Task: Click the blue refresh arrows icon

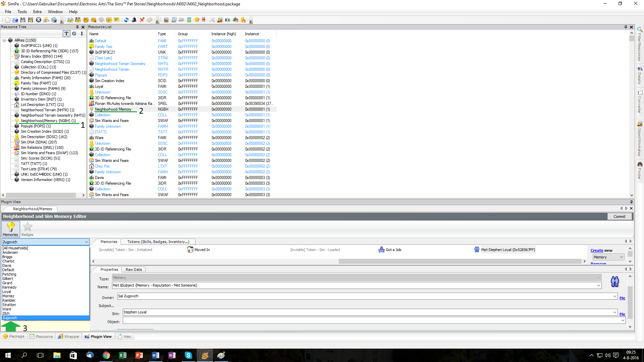Action: point(126,20)
